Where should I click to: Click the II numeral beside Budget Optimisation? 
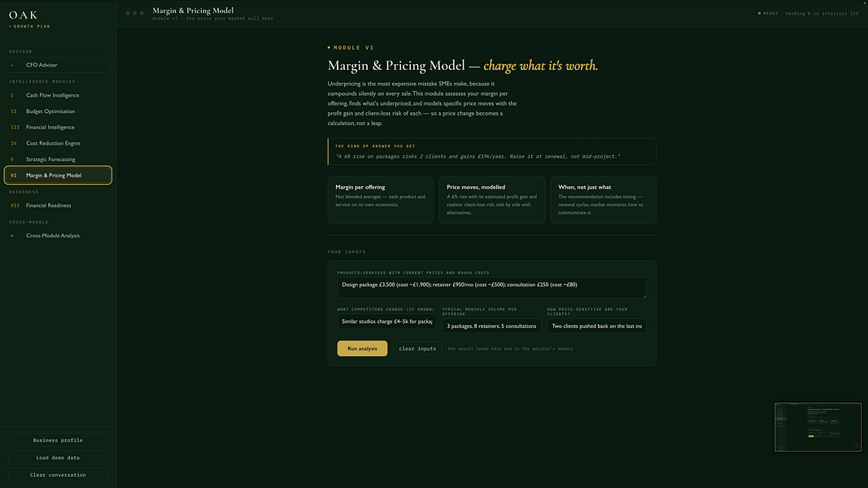[x=14, y=111]
